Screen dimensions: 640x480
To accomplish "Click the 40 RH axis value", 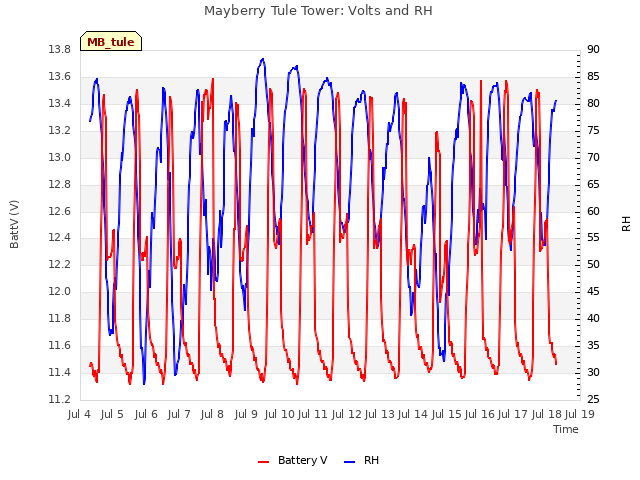I will point(593,318).
